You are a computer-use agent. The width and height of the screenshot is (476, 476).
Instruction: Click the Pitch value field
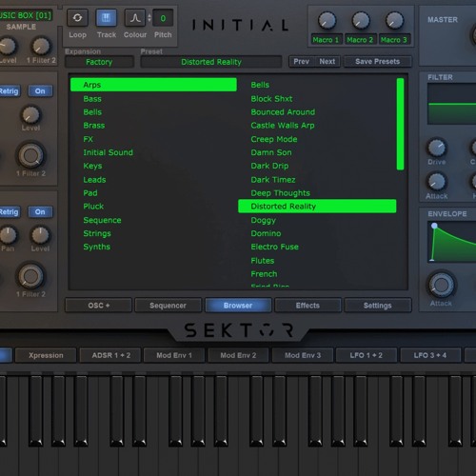click(x=163, y=18)
